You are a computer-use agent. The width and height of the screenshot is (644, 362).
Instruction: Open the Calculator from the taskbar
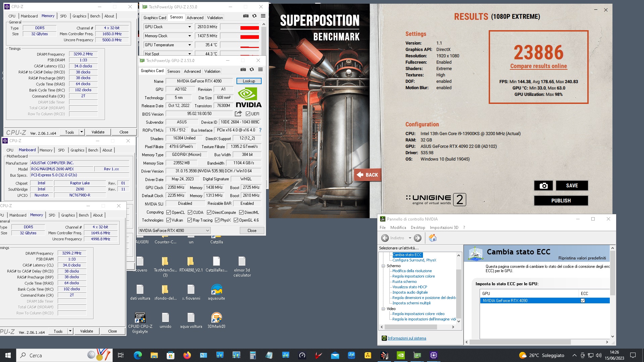[253, 355]
